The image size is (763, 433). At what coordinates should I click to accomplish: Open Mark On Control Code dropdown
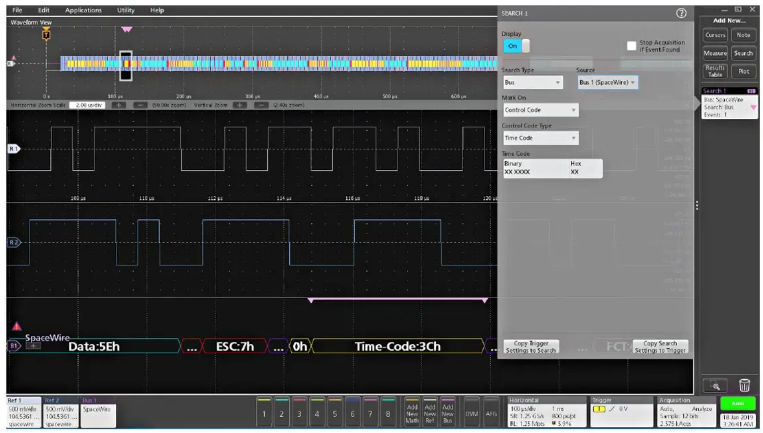pyautogui.click(x=541, y=110)
